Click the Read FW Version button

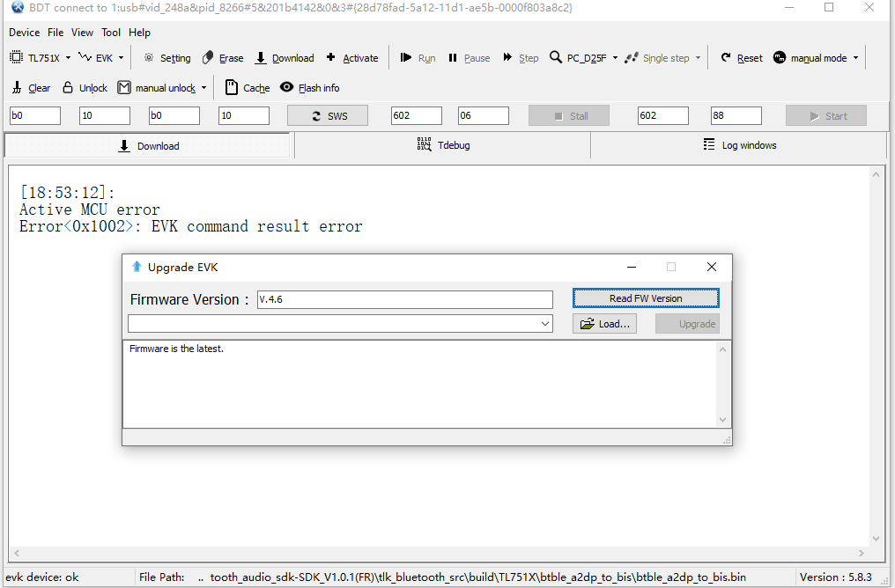click(x=646, y=298)
